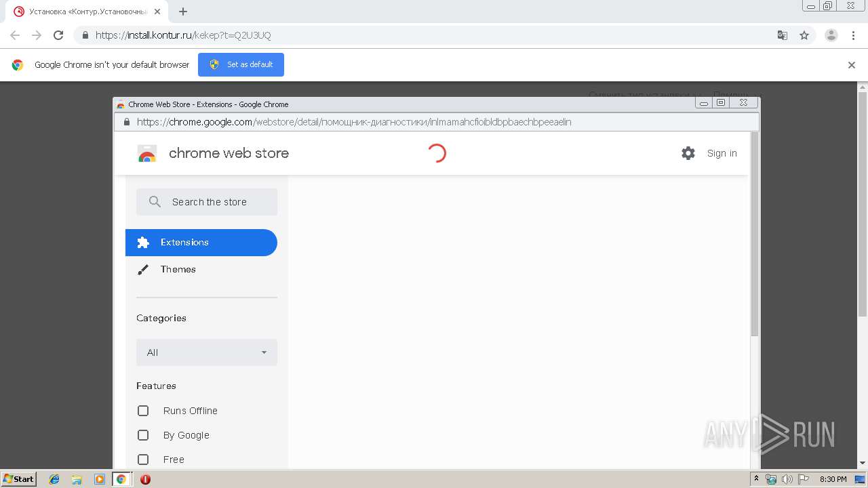The width and height of the screenshot is (868, 488).
Task: Click the main page vertical scrollbar
Action: pos(863,203)
